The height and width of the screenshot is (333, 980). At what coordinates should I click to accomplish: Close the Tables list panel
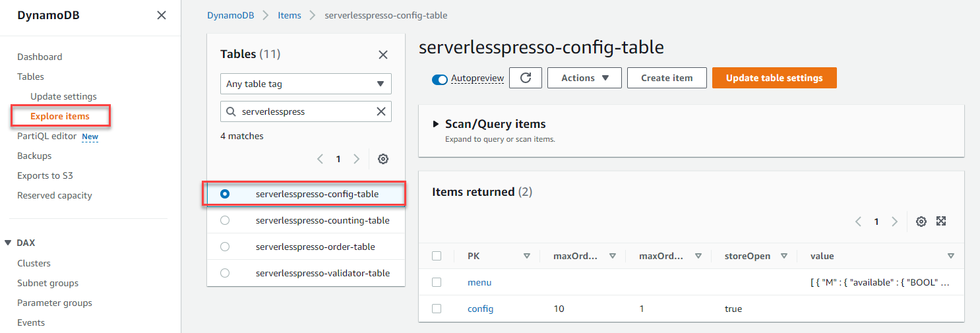[x=383, y=55]
